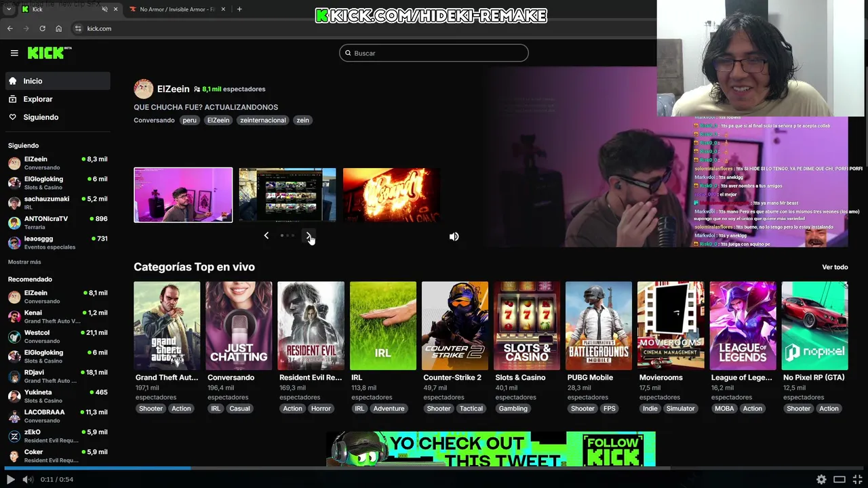This screenshot has width=868, height=488.
Task: Open video player settings gear
Action: (821, 479)
